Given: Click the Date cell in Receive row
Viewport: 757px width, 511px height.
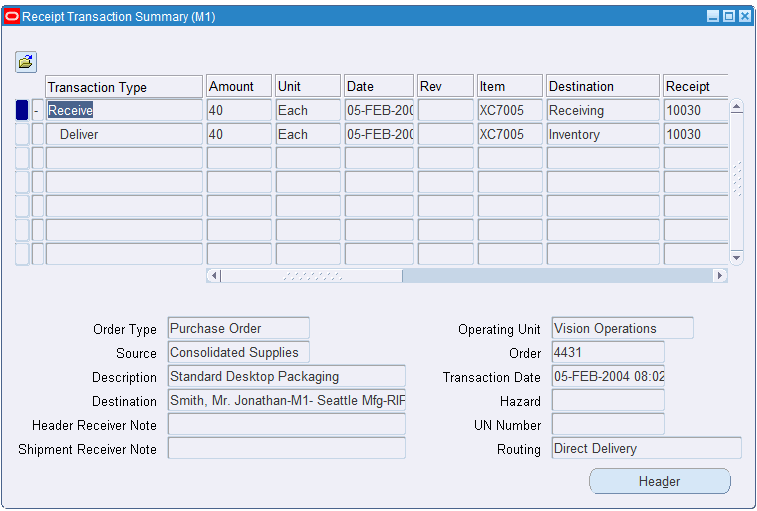Looking at the screenshot, I should point(379,111).
